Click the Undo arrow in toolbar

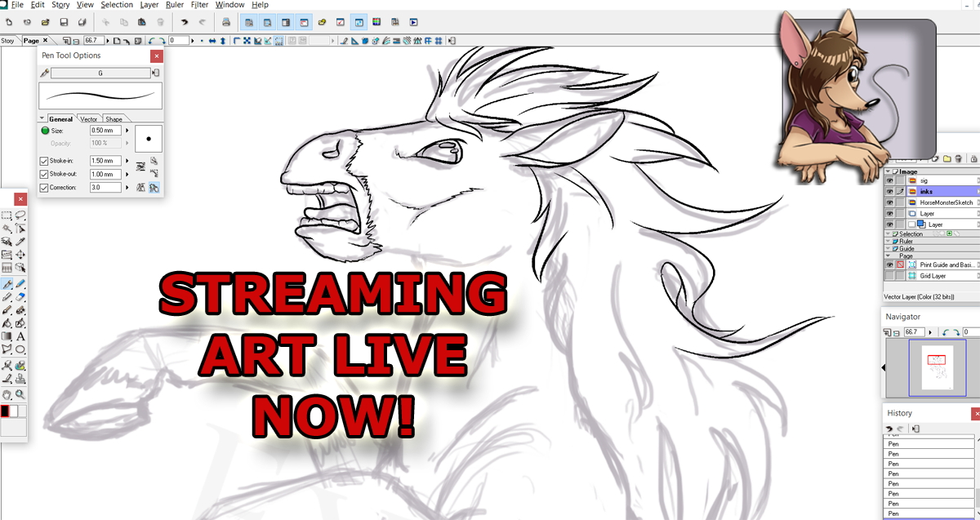click(x=185, y=22)
